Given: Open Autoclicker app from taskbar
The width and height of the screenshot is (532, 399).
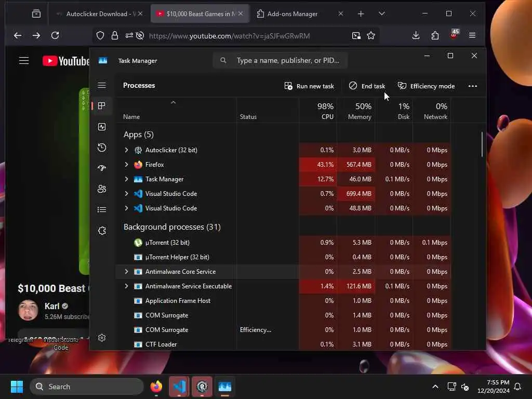Looking at the screenshot, I should coord(202,387).
